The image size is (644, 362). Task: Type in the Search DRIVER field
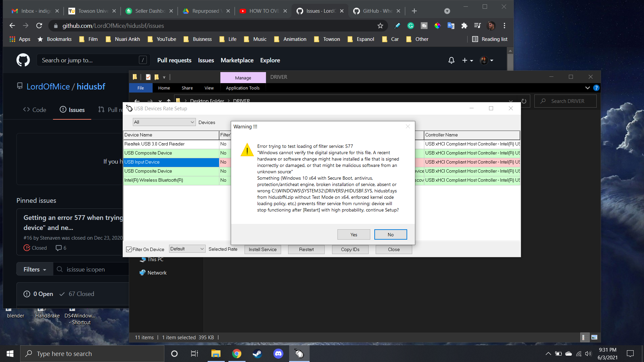567,101
